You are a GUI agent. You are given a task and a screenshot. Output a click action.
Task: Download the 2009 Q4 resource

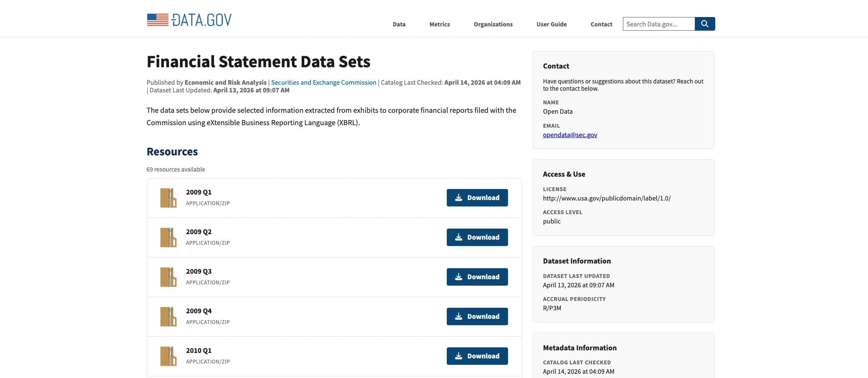tap(477, 316)
